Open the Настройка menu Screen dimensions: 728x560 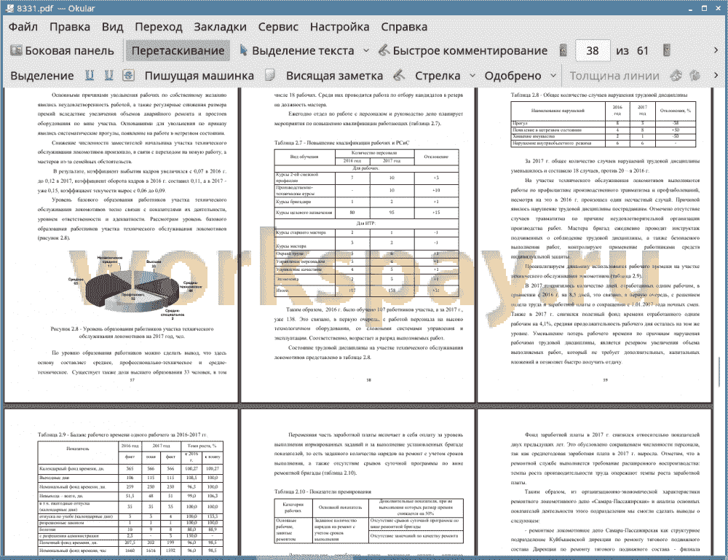pos(339,27)
